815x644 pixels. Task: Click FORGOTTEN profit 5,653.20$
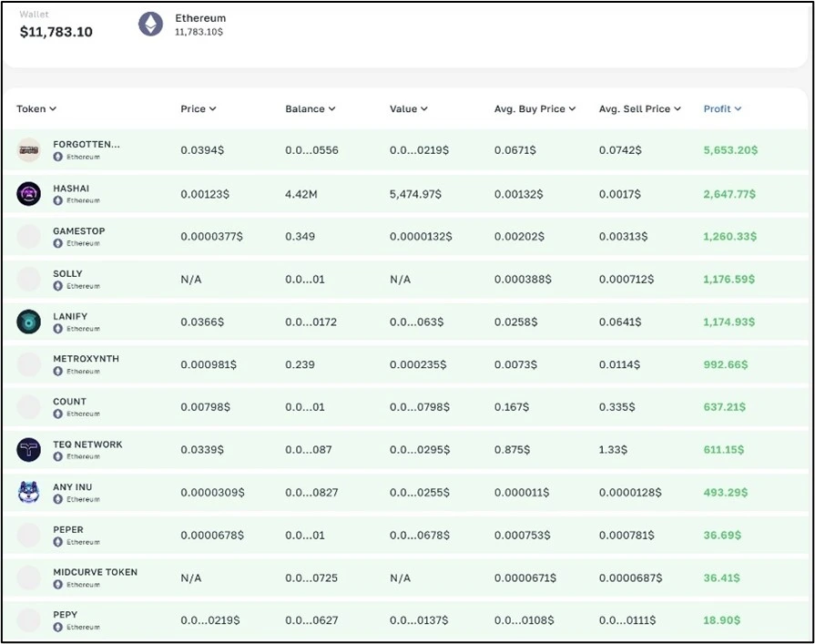731,150
